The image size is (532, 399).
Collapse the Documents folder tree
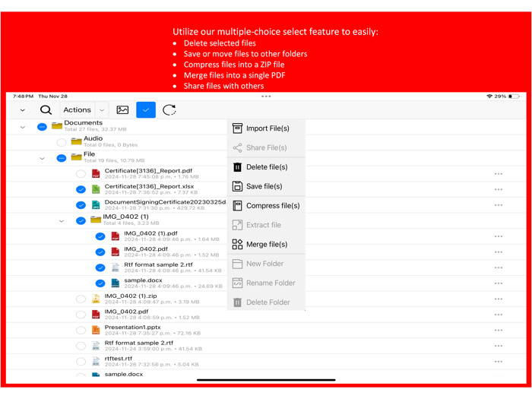tap(23, 127)
